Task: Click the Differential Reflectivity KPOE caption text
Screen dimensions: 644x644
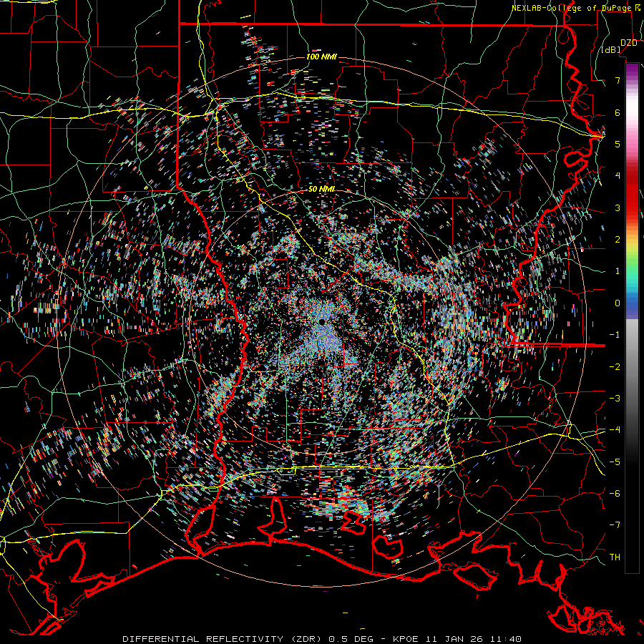Action: (x=322, y=639)
